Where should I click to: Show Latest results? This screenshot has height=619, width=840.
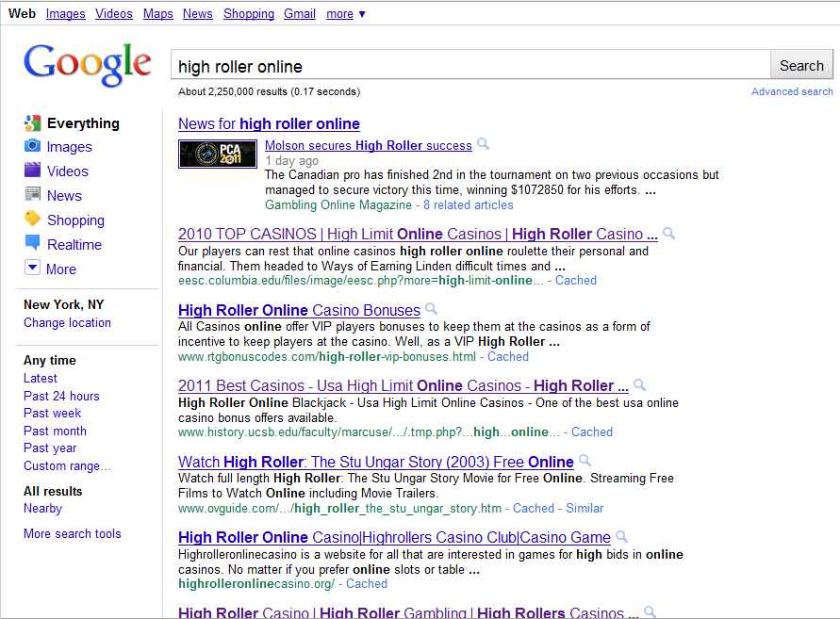(41, 378)
